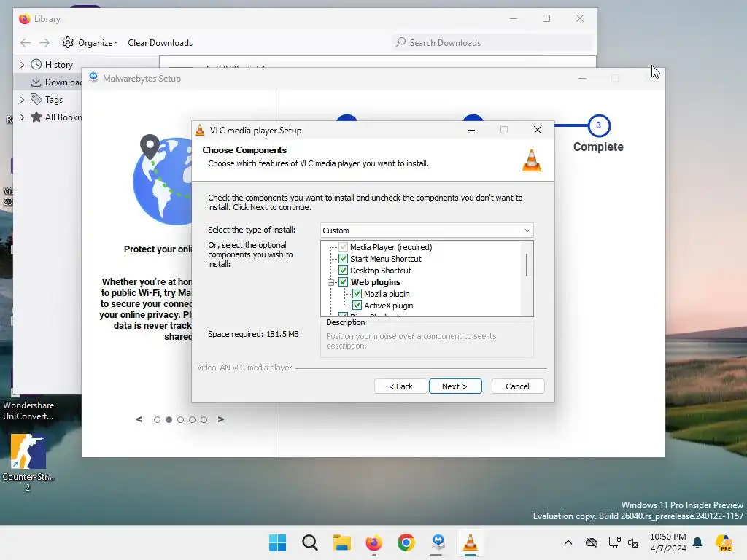Minimize the Malwarebytes Setup window
747x560 pixels.
coord(582,78)
